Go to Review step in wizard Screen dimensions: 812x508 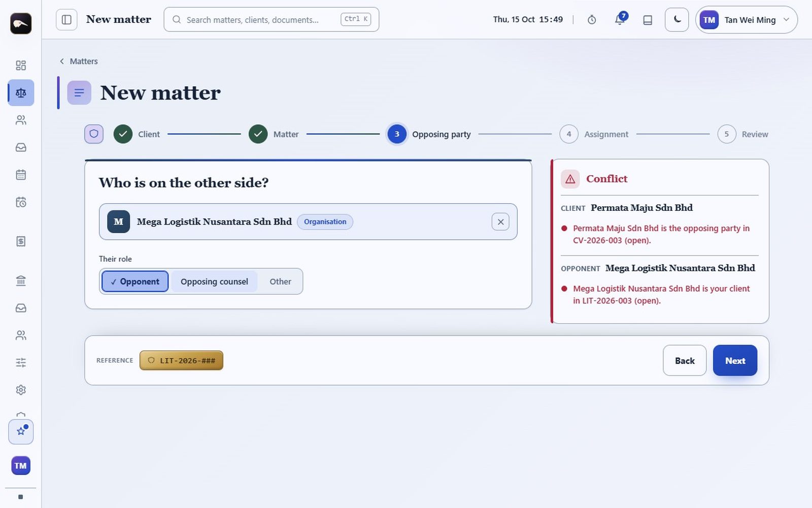tap(743, 134)
